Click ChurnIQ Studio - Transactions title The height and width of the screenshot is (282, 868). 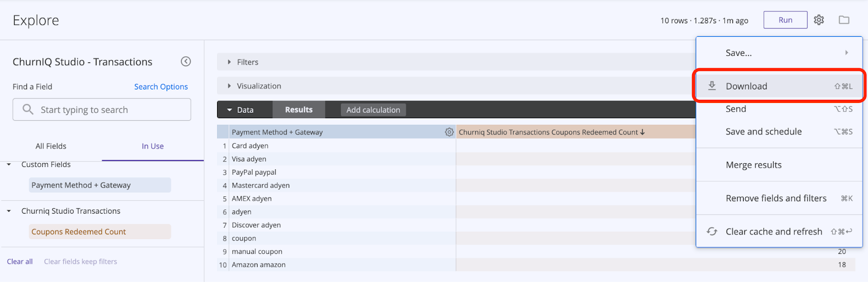click(x=82, y=62)
